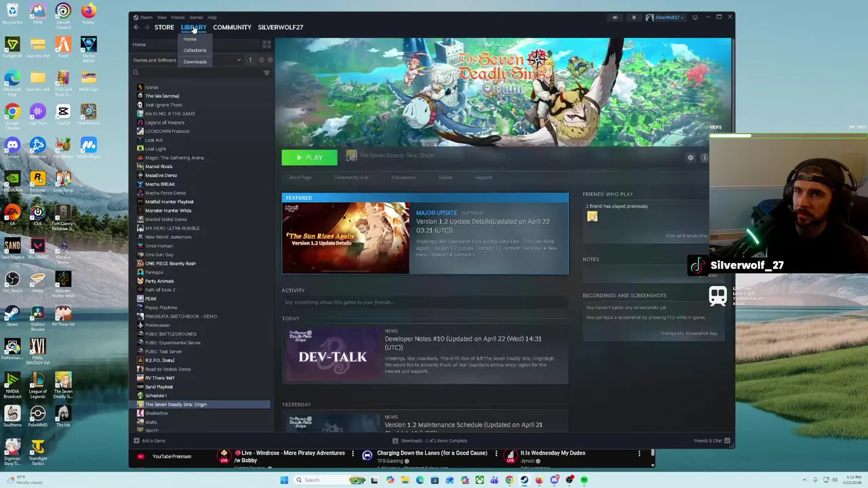Select Monster Hunter Wilds in game list
The width and height of the screenshot is (868, 488).
168,211
